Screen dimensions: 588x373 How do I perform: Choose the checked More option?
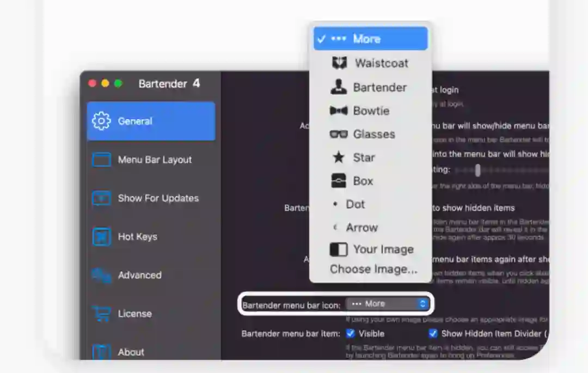(371, 39)
